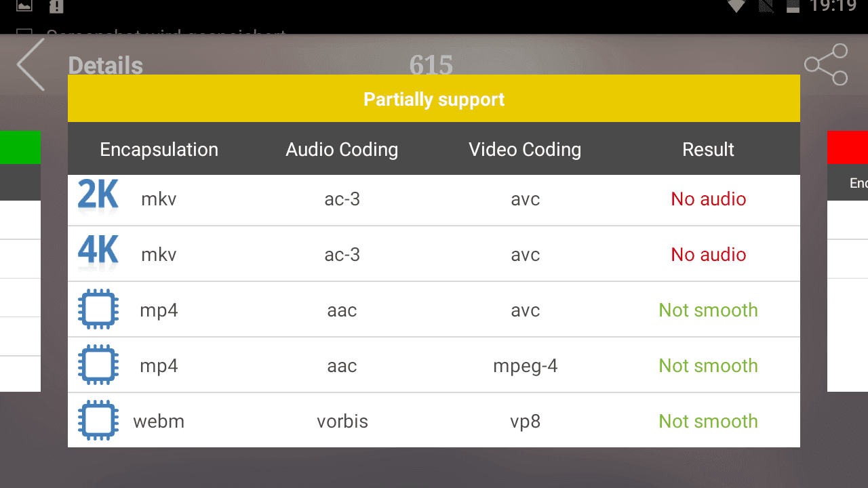This screenshot has height=488, width=868.
Task: Tap the yellow Partially support banner
Action: click(x=434, y=99)
